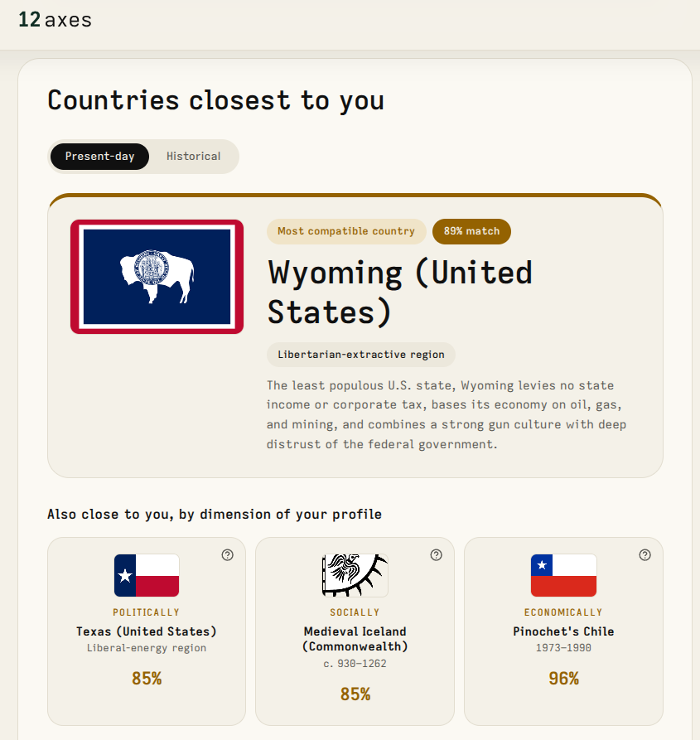Viewport: 700px width, 740px height.
Task: Switch to the Historical toggle option
Action: (x=193, y=157)
